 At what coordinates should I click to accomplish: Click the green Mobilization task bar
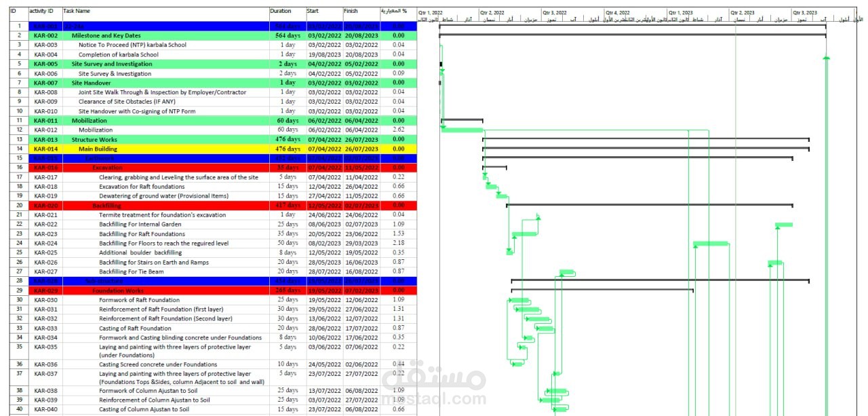click(x=462, y=130)
